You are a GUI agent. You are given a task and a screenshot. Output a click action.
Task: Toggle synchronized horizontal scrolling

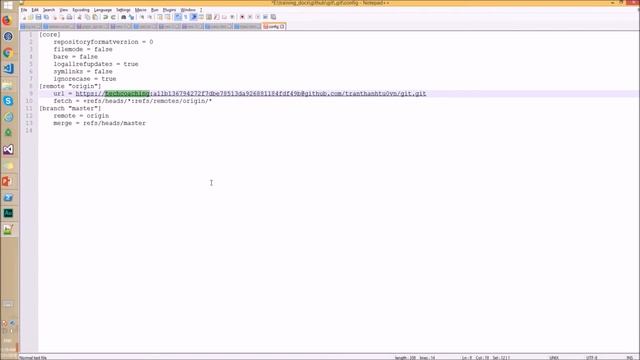point(168,17)
